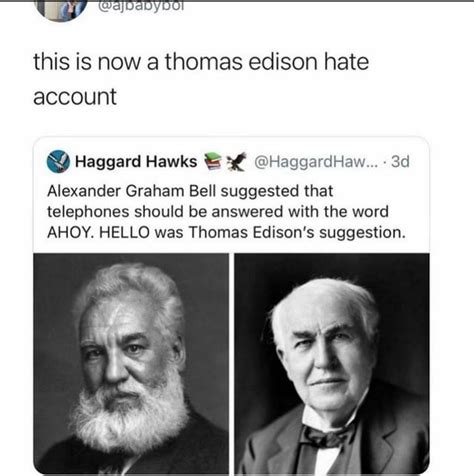This screenshot has height=476, width=474.
Task: Click the eagle emoji beside Haggard Hawks
Action: coord(236,162)
